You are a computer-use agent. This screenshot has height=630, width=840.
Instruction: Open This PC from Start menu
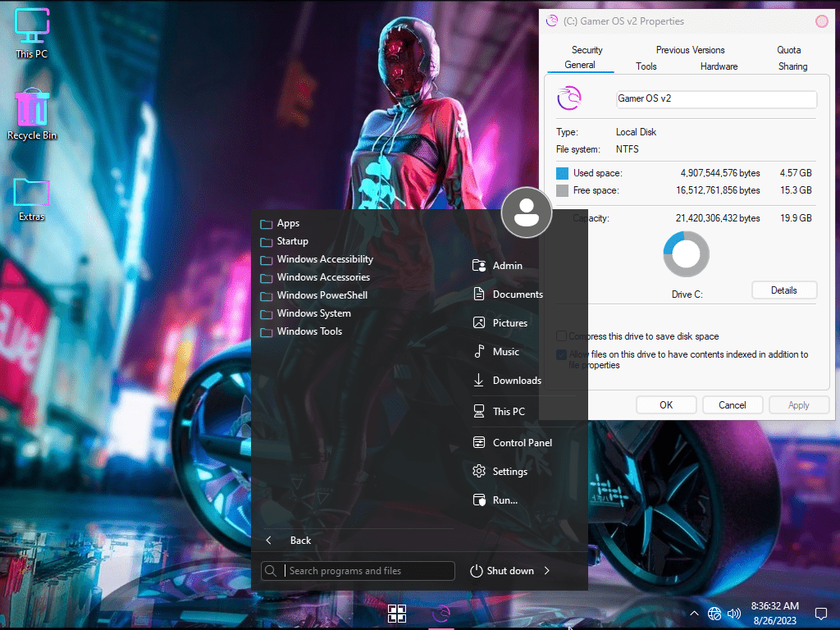pyautogui.click(x=499, y=412)
